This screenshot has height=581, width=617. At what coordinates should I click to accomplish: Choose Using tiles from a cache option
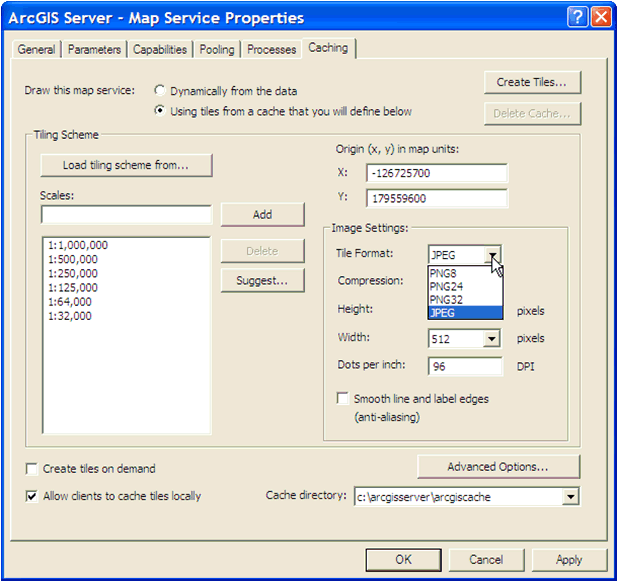(159, 111)
